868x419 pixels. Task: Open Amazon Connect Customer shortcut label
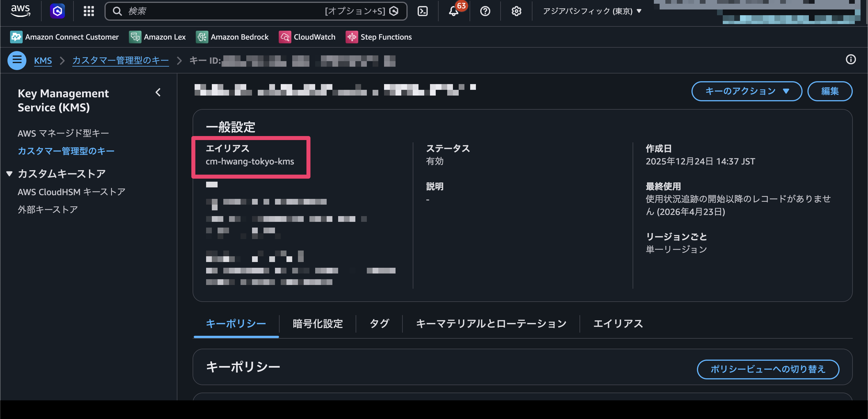[72, 37]
